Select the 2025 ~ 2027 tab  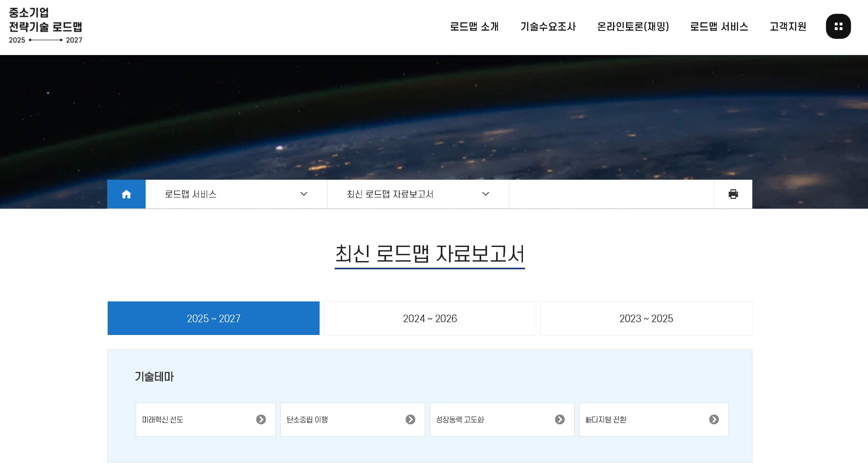[213, 318]
